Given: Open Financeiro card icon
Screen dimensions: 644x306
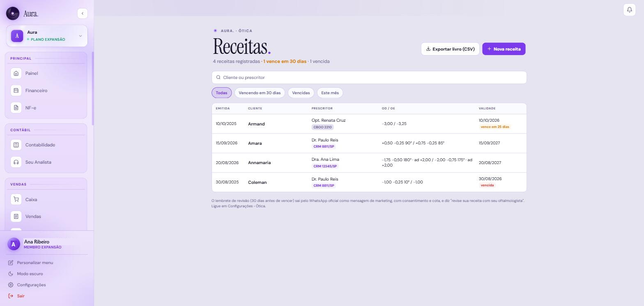Looking at the screenshot, I should coord(16,90).
